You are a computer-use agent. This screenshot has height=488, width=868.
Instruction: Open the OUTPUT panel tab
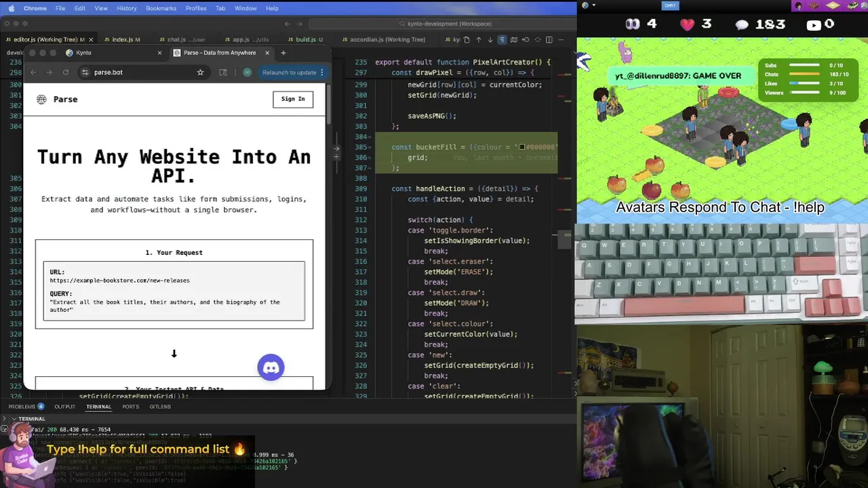[x=65, y=407]
